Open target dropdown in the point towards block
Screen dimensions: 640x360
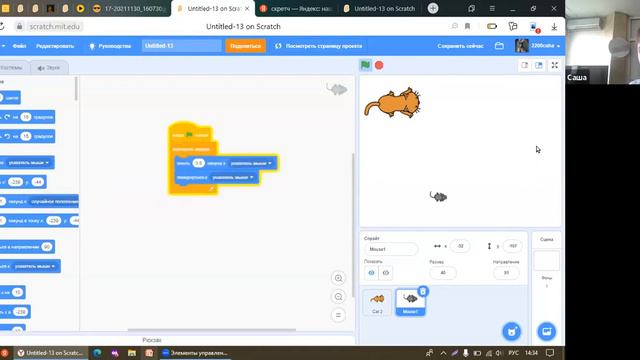pyautogui.click(x=233, y=178)
